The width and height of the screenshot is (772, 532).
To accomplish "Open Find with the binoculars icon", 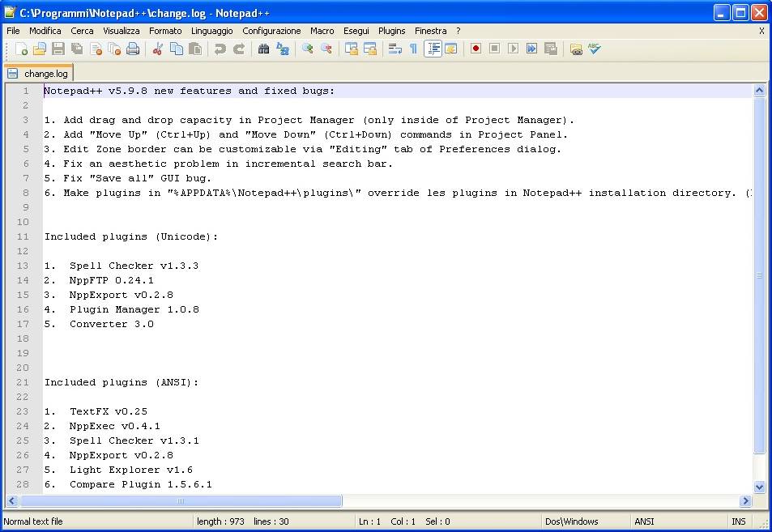I will tap(263, 49).
